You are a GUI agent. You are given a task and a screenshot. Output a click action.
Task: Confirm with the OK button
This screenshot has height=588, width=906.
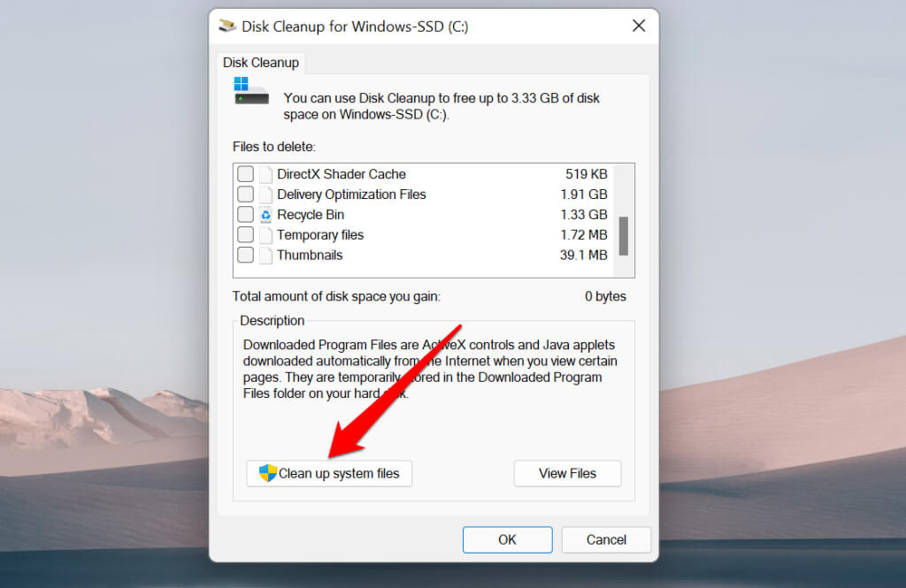point(507,539)
